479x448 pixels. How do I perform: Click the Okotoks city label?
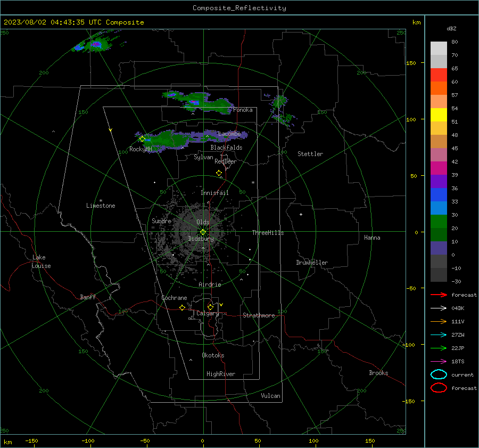213,355
